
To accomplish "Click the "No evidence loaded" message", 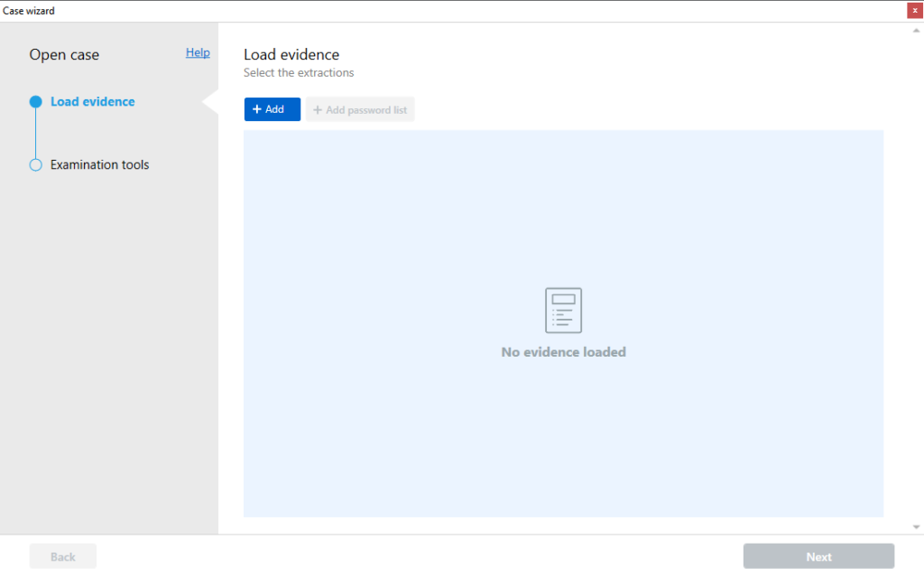I will coord(563,352).
